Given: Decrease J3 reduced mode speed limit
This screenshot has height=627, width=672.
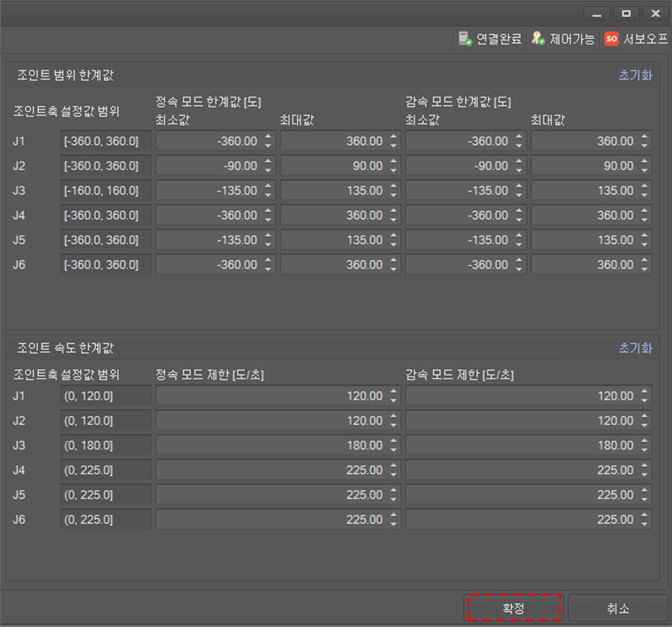Looking at the screenshot, I should [x=644, y=450].
